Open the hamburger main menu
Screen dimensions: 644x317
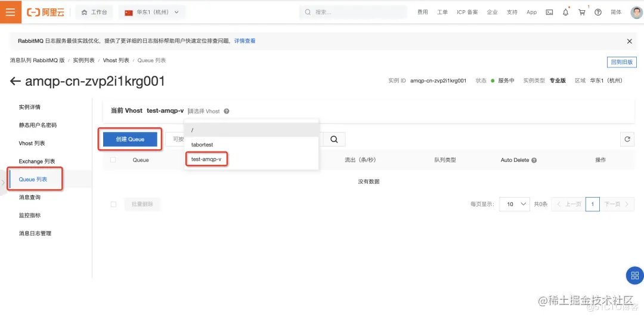click(x=10, y=12)
